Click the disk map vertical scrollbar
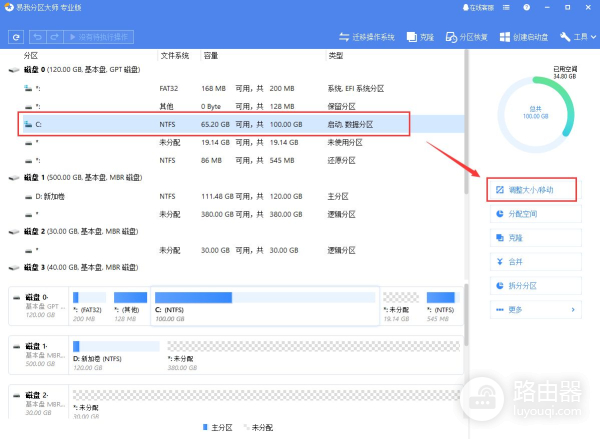Viewport: 600px width, 439px height. [x=466, y=315]
